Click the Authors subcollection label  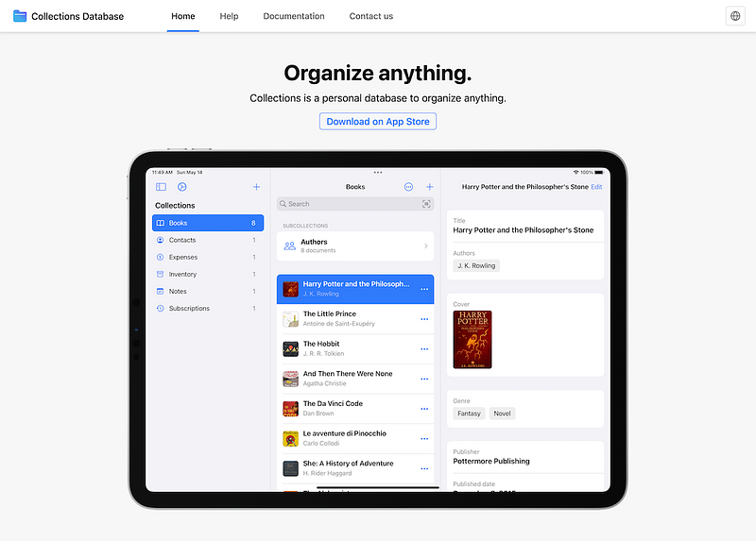click(x=314, y=242)
